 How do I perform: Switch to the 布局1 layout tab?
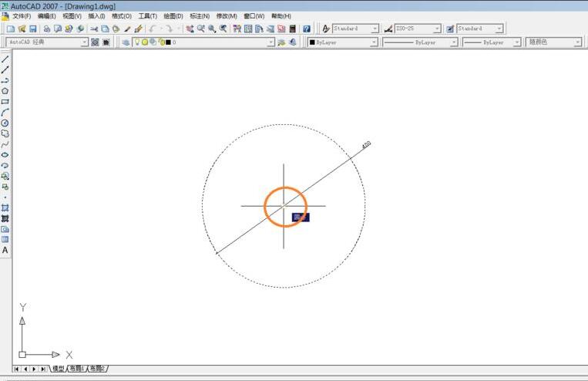coord(77,369)
